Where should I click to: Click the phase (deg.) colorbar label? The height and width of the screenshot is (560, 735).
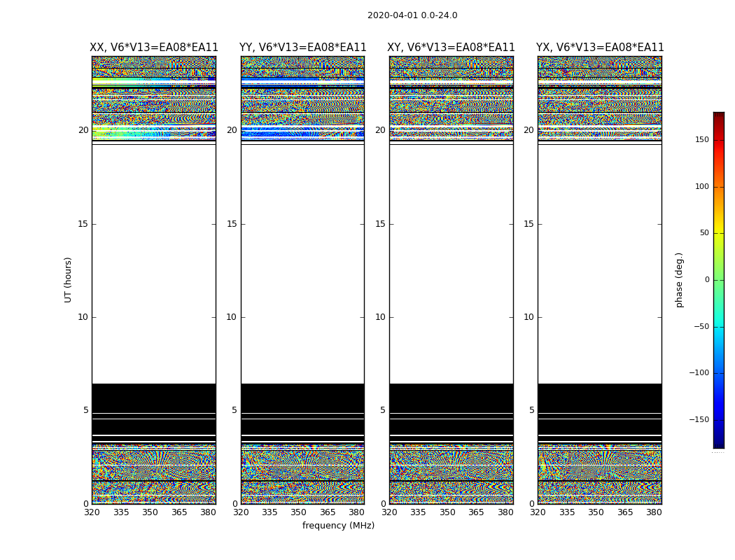(x=679, y=280)
